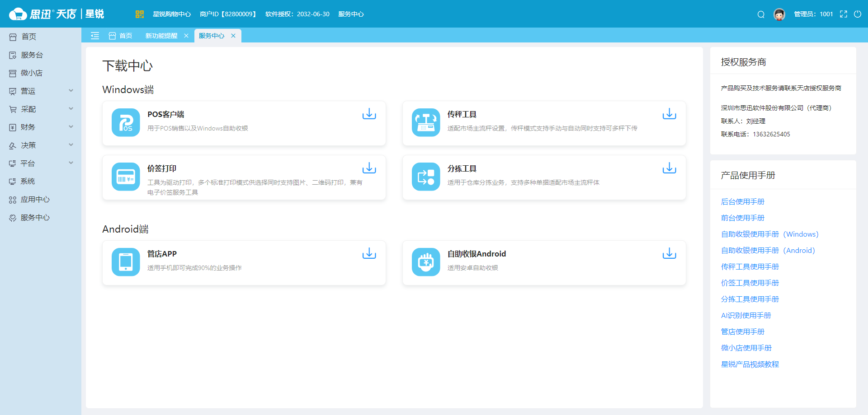This screenshot has width=868, height=415.
Task: Close the 服务中心 tab
Action: click(233, 36)
